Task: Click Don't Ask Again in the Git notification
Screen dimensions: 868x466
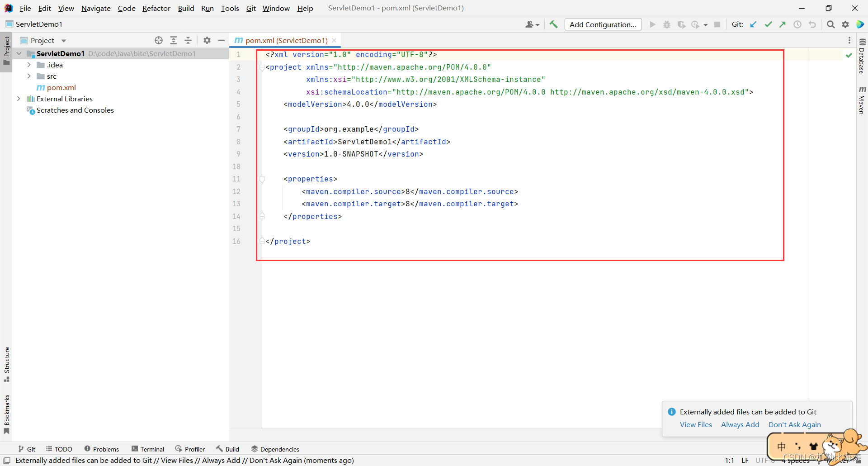Action: (x=795, y=424)
